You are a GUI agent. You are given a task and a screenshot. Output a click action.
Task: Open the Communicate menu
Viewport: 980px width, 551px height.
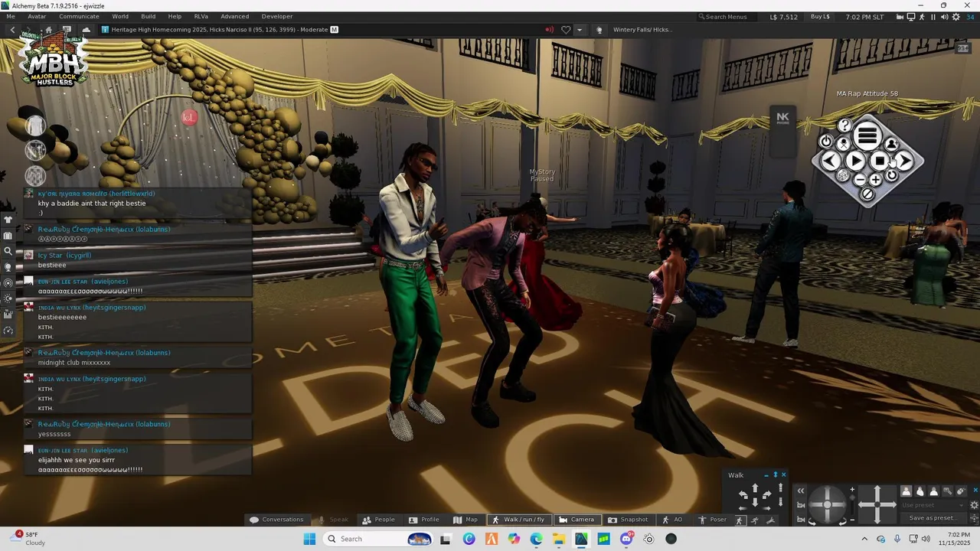point(79,16)
